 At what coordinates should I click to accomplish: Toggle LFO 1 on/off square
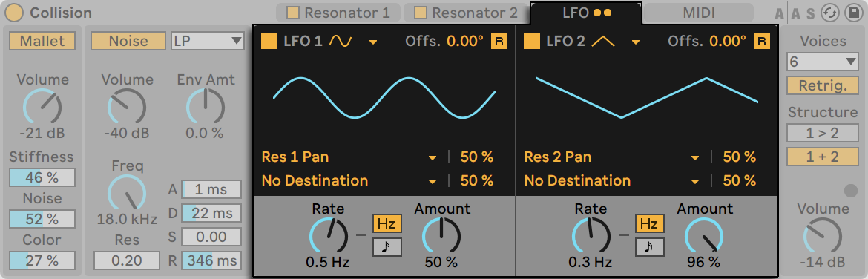coord(269,41)
